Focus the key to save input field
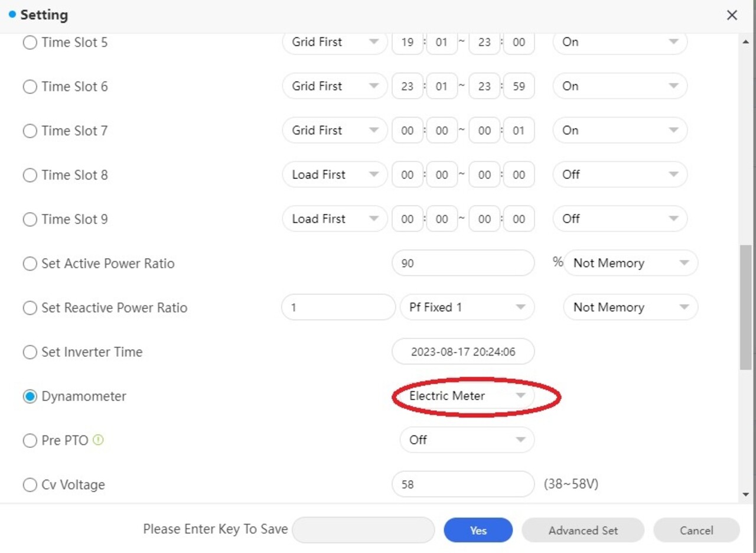756x553 pixels. [x=363, y=530]
